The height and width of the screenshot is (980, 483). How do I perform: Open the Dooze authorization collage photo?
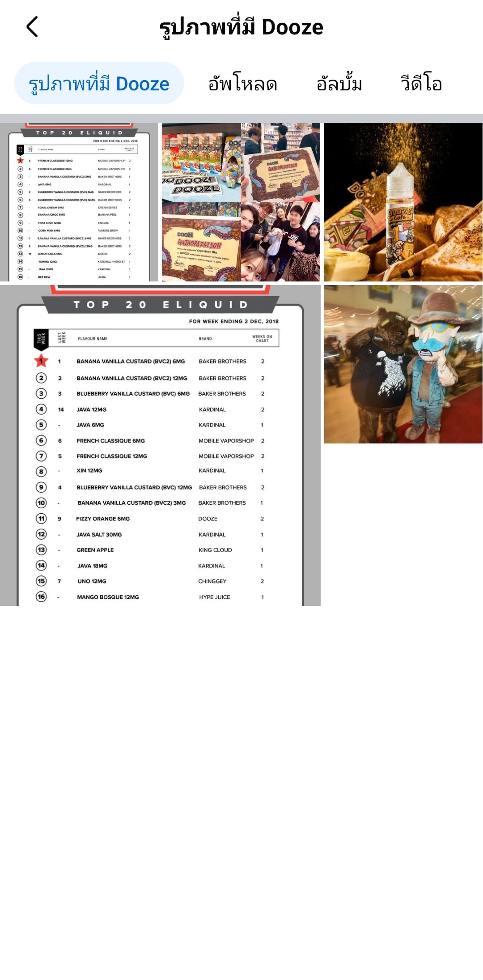tap(241, 202)
